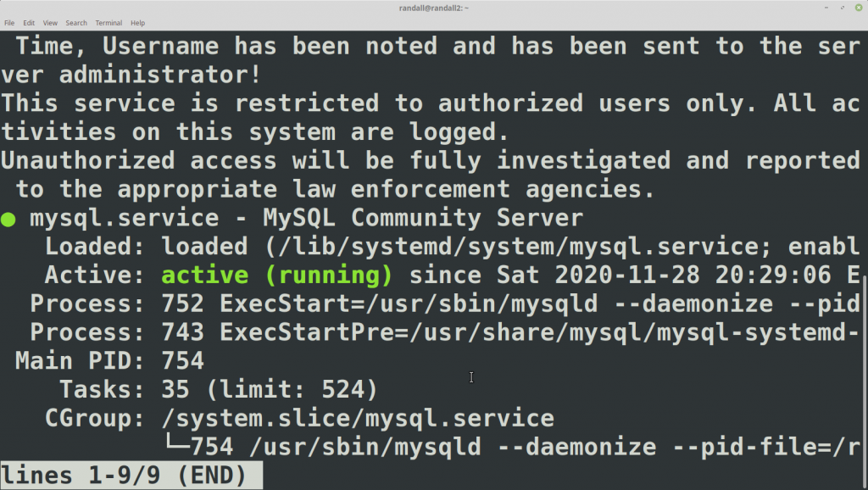Click the green mysql.service status dot

point(8,220)
